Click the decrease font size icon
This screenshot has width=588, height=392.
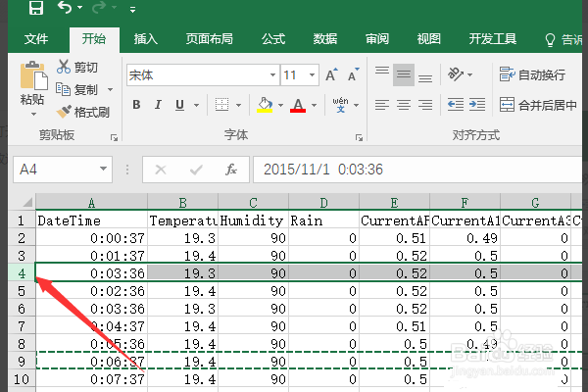click(x=353, y=75)
